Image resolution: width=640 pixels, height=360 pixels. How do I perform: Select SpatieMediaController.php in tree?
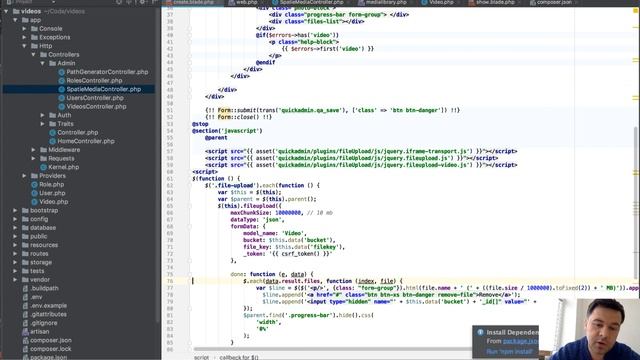pyautogui.click(x=104, y=89)
